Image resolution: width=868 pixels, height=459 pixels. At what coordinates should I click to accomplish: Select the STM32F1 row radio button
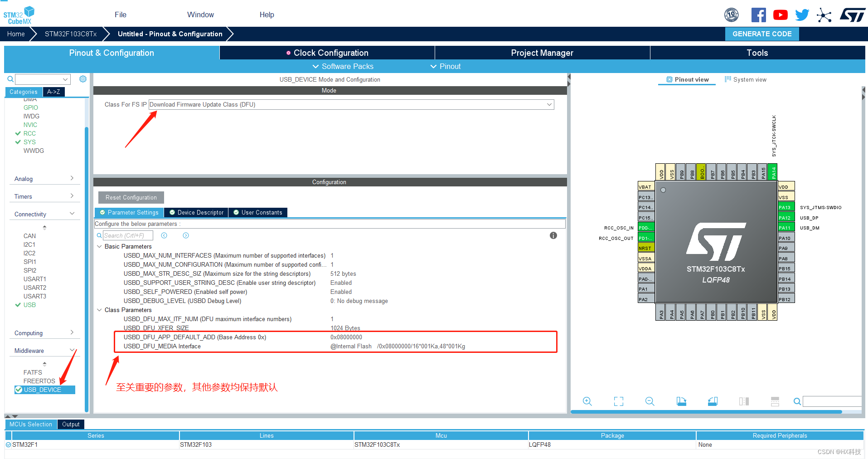(8, 444)
